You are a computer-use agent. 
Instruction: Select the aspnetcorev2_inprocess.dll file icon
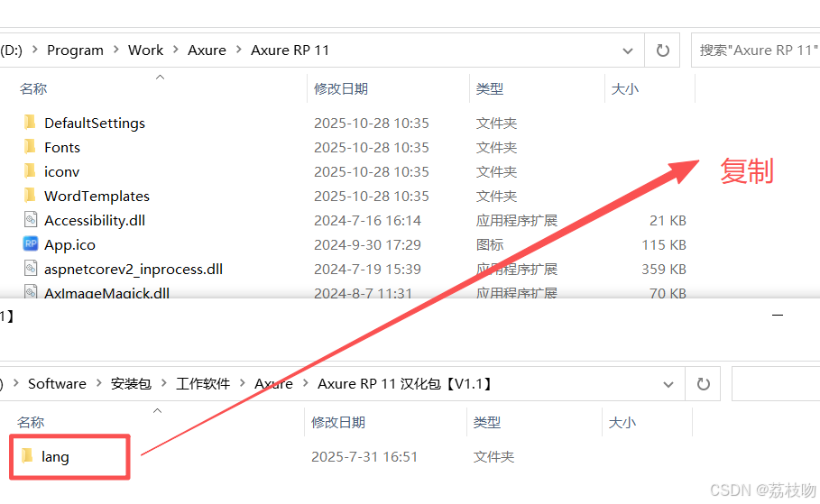[x=31, y=268]
